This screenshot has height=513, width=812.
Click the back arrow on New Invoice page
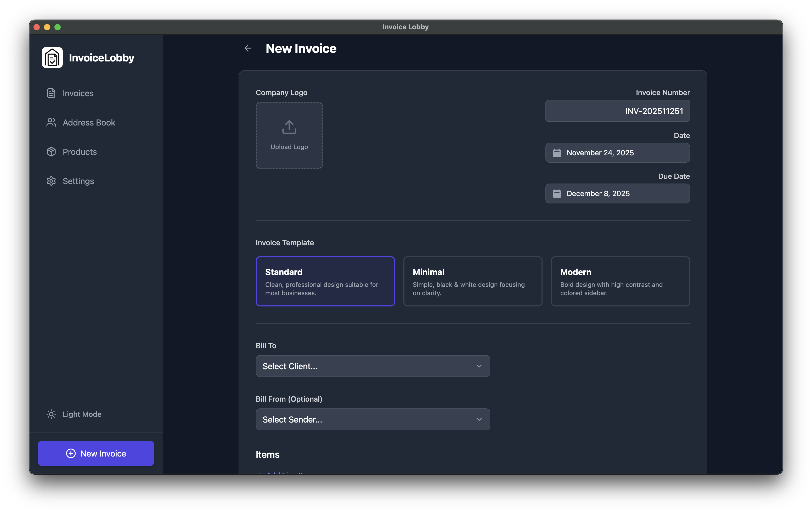pyautogui.click(x=248, y=48)
